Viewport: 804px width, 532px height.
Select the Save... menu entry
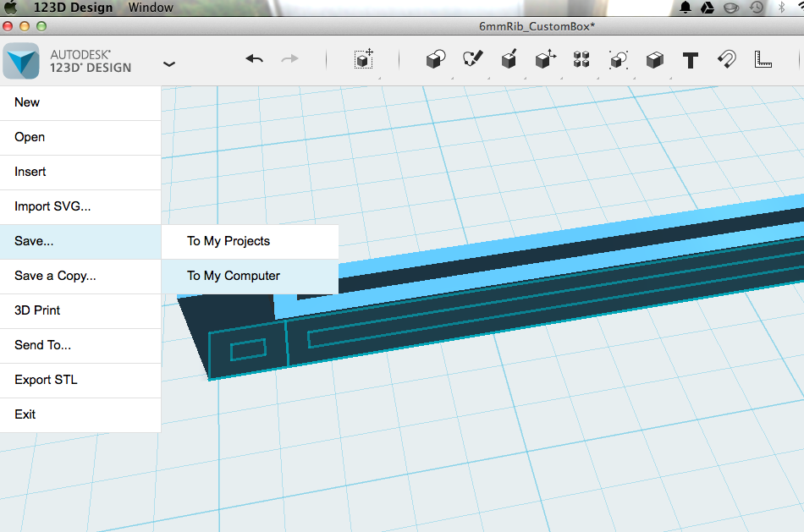(80, 241)
